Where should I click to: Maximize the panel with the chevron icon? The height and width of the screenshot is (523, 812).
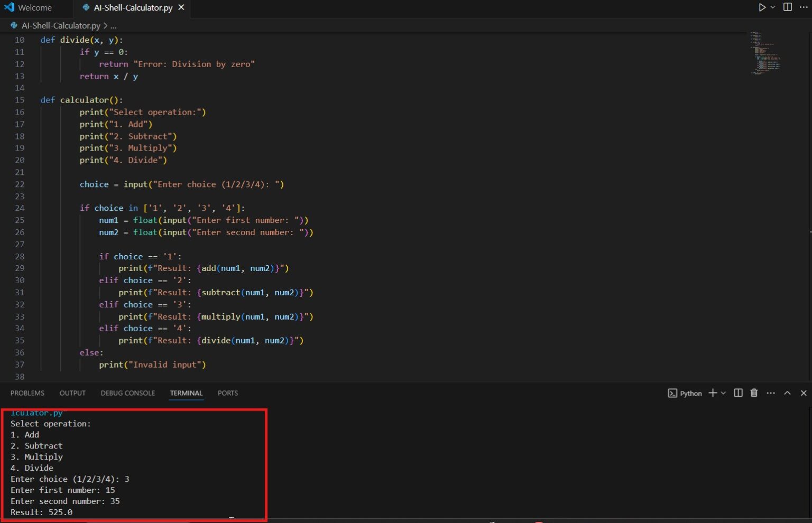pyautogui.click(x=787, y=393)
